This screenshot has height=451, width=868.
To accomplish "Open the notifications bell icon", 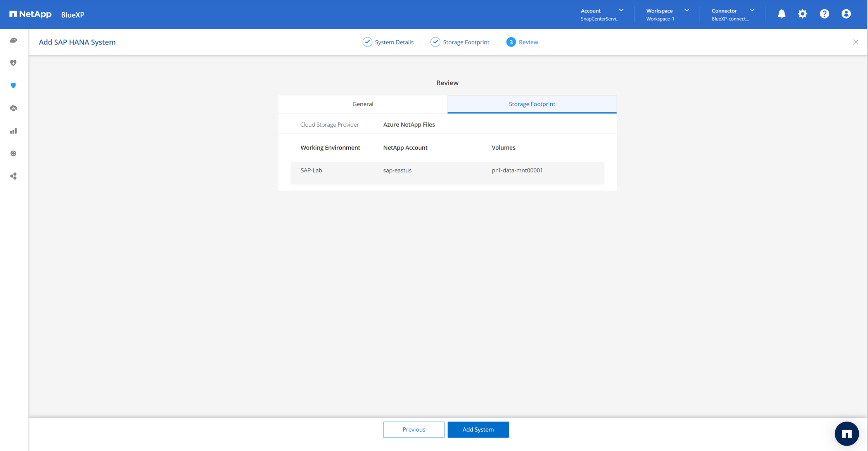I will pos(782,14).
